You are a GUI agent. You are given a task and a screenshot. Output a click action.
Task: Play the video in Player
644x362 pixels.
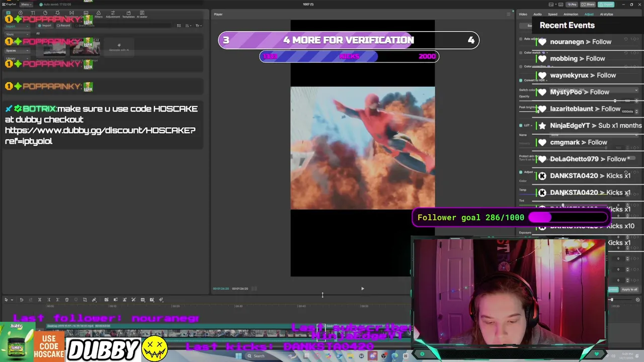point(362,289)
